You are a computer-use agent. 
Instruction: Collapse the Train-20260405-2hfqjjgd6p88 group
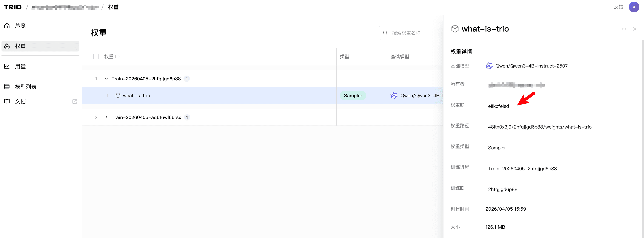click(106, 79)
